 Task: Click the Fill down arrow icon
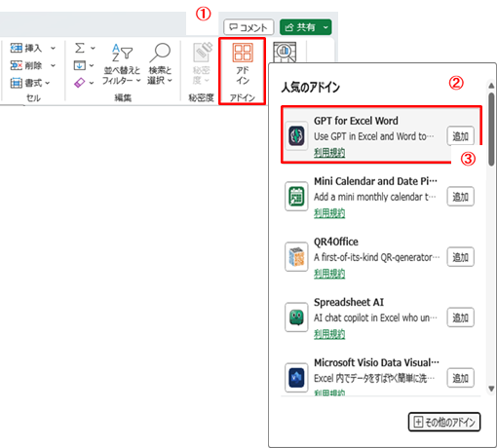80,65
